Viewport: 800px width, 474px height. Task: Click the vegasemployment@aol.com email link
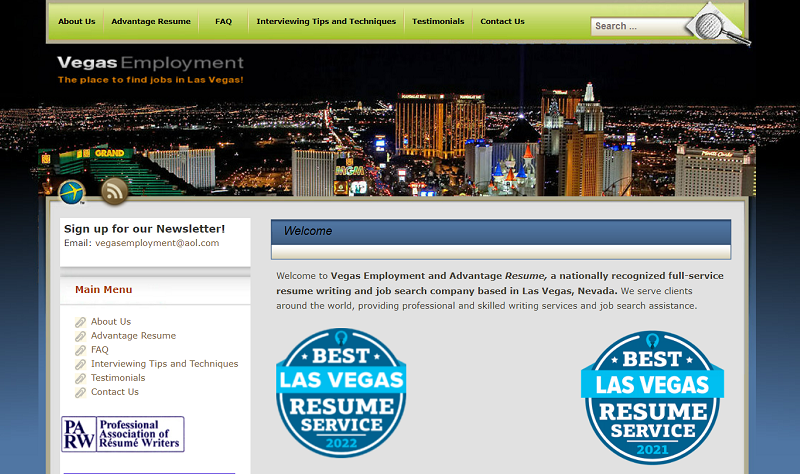[x=157, y=243]
